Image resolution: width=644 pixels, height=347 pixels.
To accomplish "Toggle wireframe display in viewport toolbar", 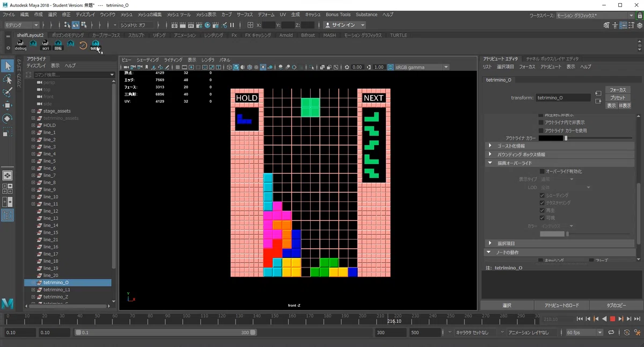I will click(x=229, y=67).
